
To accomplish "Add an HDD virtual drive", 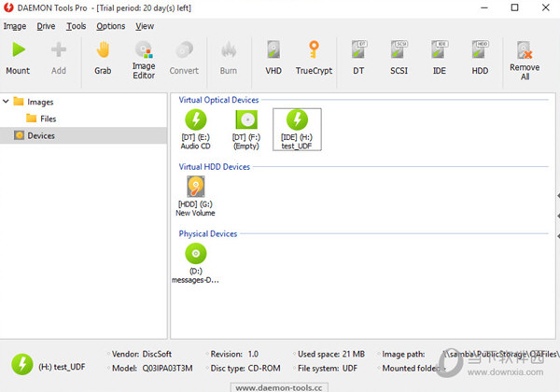I will pyautogui.click(x=480, y=59).
